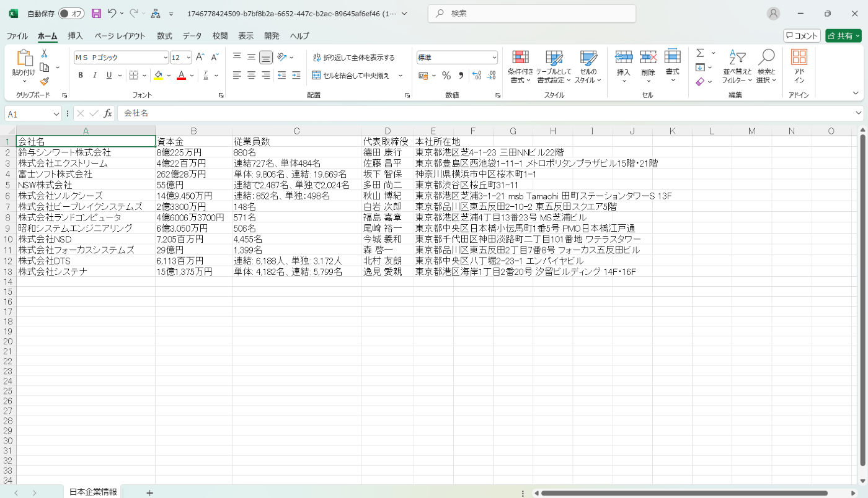Click in the 検索 search box
This screenshot has width=868, height=498.
click(532, 13)
